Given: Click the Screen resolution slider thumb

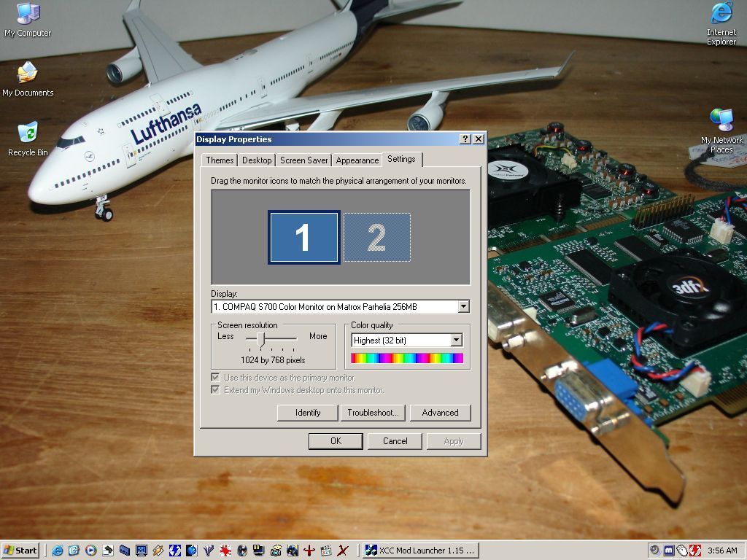Looking at the screenshot, I should [260, 339].
